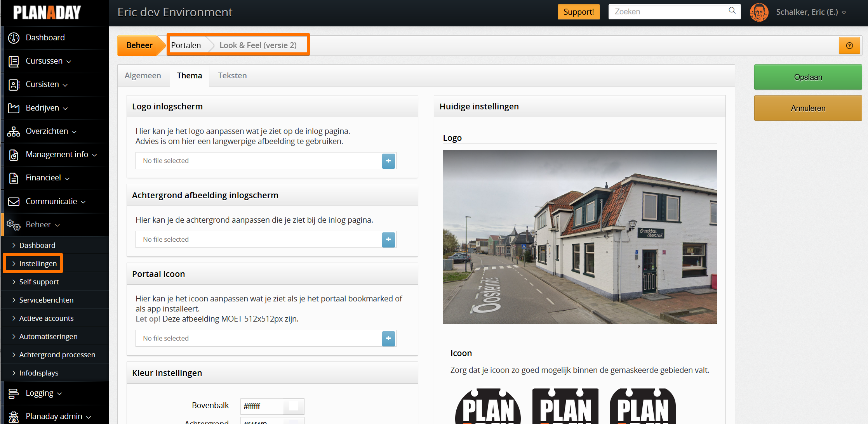
Task: Open Infodisplays submenu item
Action: (x=39, y=373)
